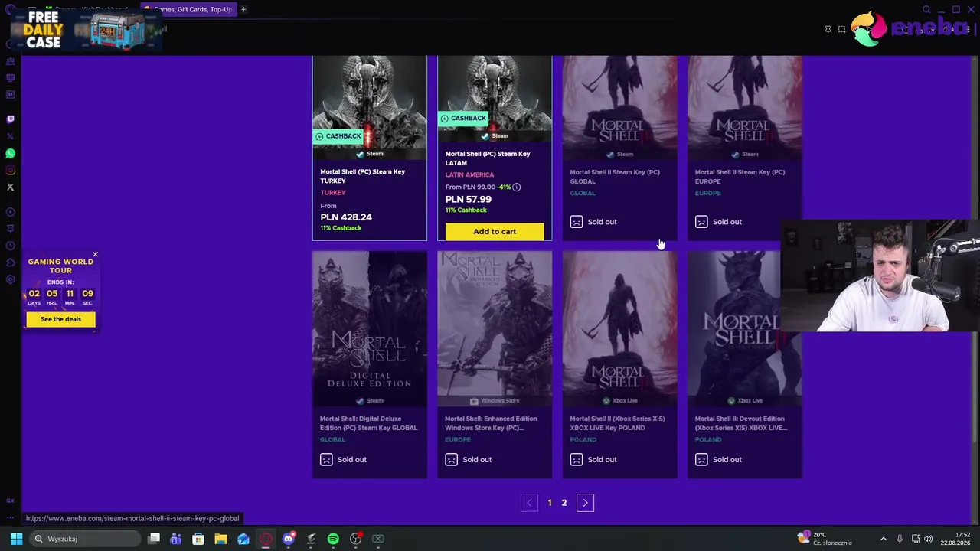The height and width of the screenshot is (551, 980).
Task: Open Task View on the taskbar
Action: 154,539
